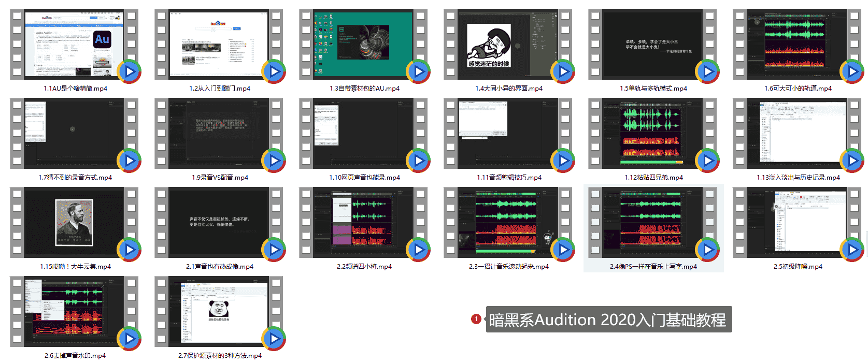Click the file name '1.5单轨与多轨模式.mp4'
The width and height of the screenshot is (868, 363).
(x=653, y=89)
